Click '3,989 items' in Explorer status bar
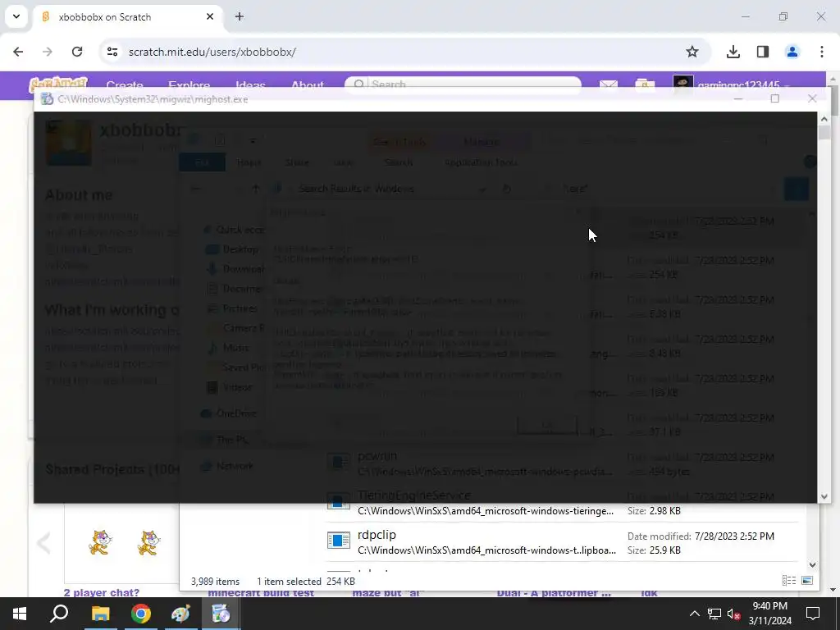840x630 pixels. point(216,582)
